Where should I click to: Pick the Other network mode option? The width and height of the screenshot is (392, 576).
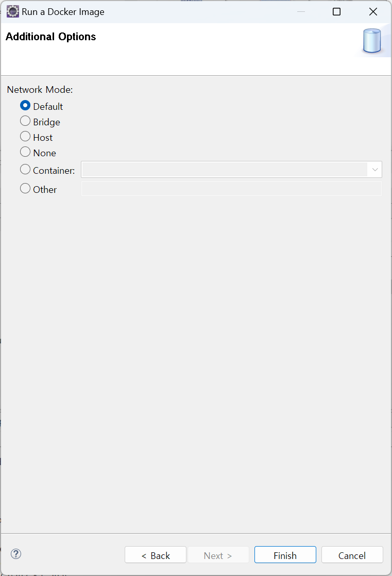[25, 189]
